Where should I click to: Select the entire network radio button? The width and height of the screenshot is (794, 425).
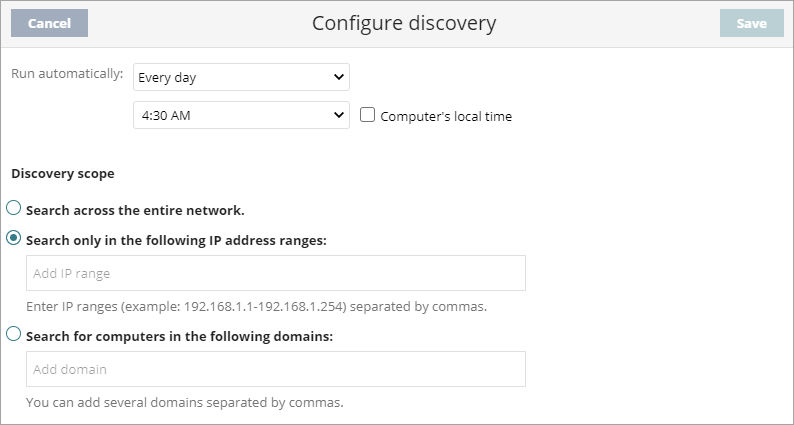click(14, 209)
